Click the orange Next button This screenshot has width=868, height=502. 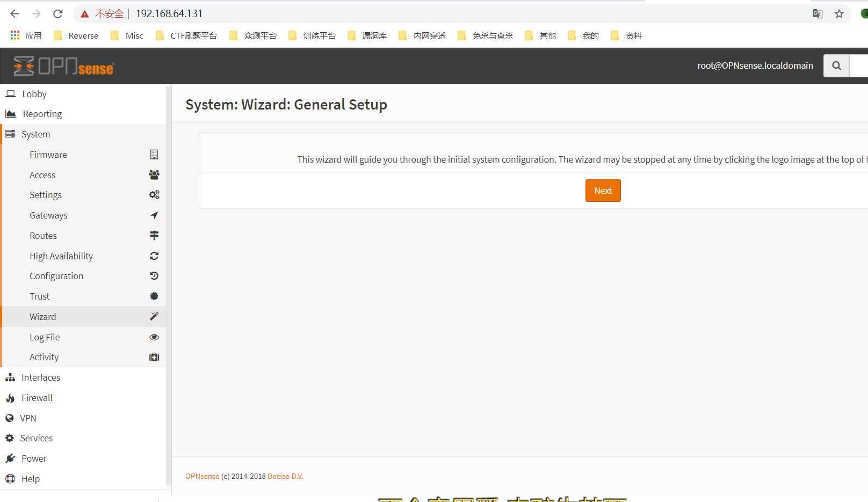pyautogui.click(x=603, y=191)
